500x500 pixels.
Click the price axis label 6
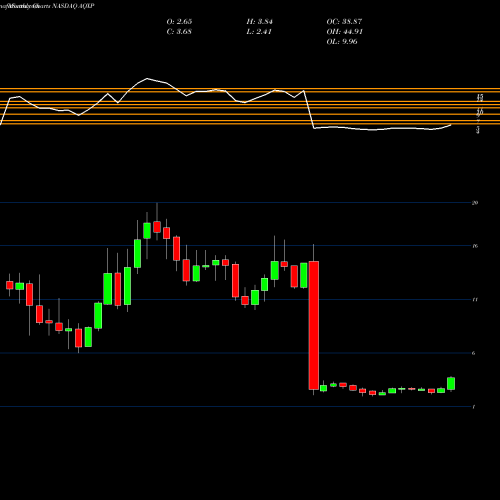pos(474,353)
